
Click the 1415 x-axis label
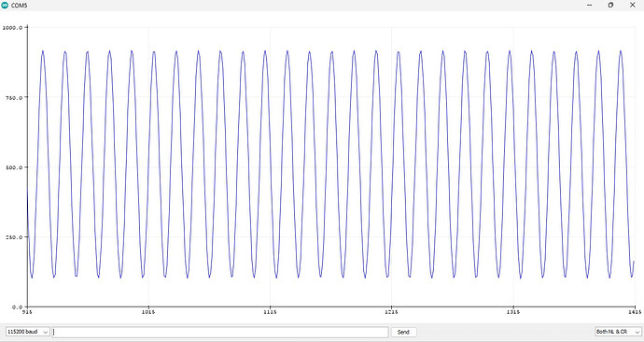(x=635, y=312)
